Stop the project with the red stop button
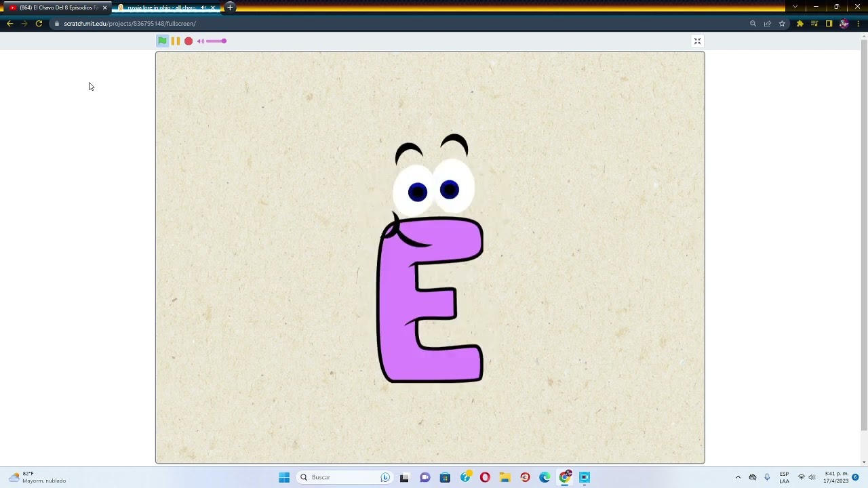This screenshot has height=488, width=868. [189, 41]
